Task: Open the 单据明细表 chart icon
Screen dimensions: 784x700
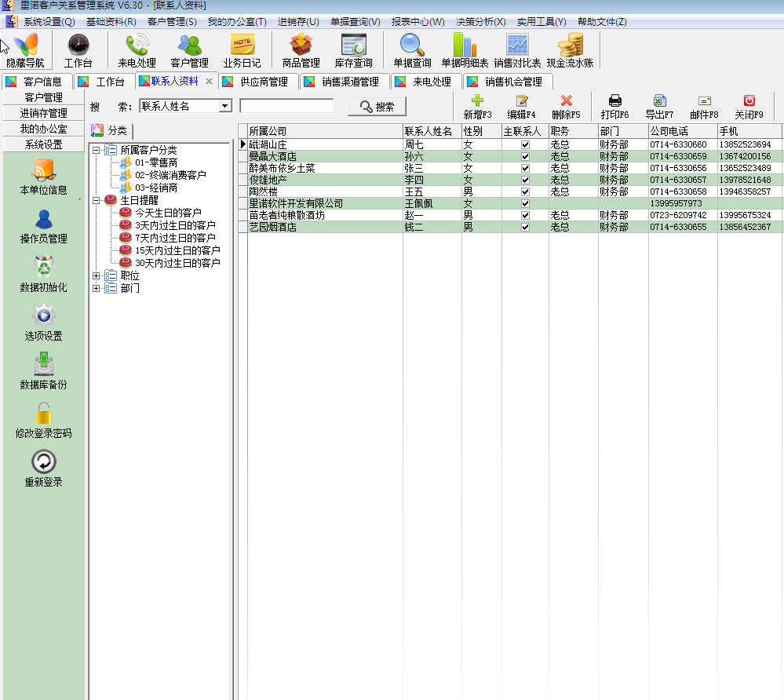Action: click(x=465, y=50)
